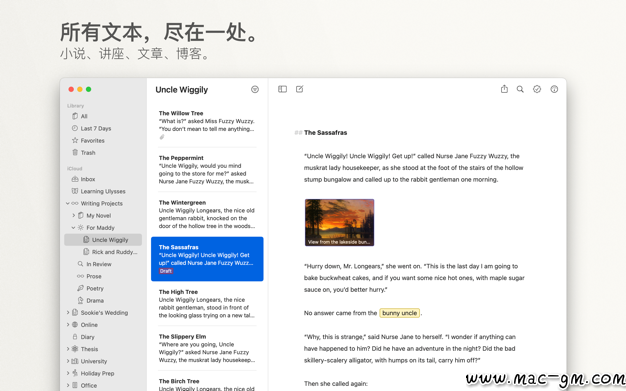Click the Uncle Wiggily list title
Viewport: 626px width, 391px height.
pyautogui.click(x=182, y=89)
